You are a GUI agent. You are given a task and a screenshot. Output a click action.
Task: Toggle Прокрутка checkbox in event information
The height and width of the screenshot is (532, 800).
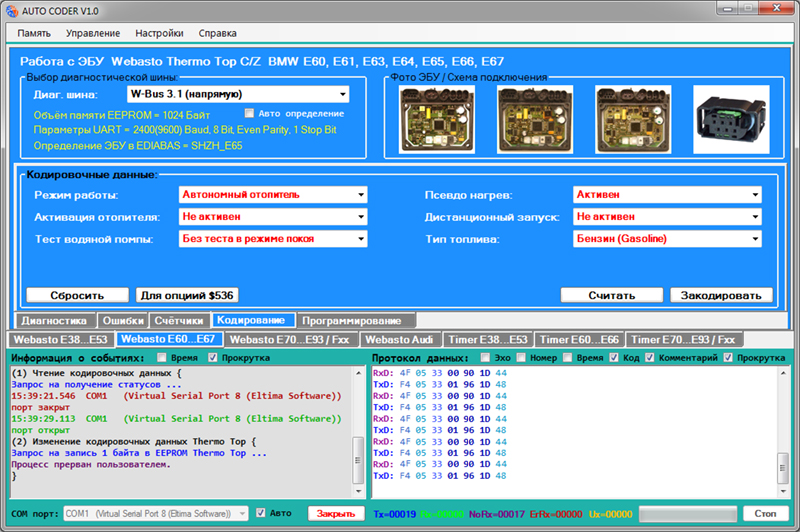pos(212,358)
